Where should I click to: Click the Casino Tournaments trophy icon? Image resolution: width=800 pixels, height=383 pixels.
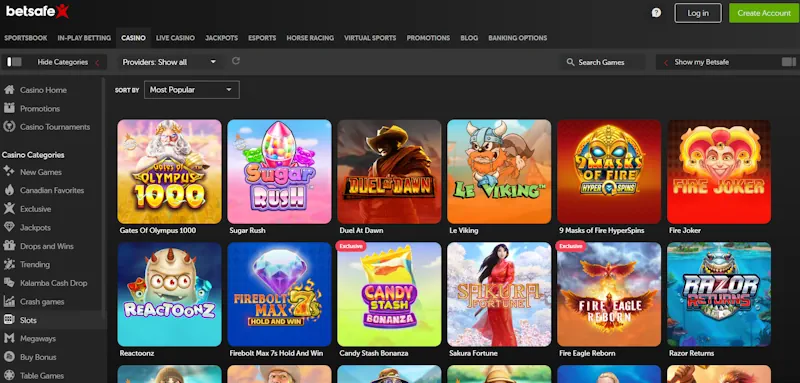click(x=9, y=126)
